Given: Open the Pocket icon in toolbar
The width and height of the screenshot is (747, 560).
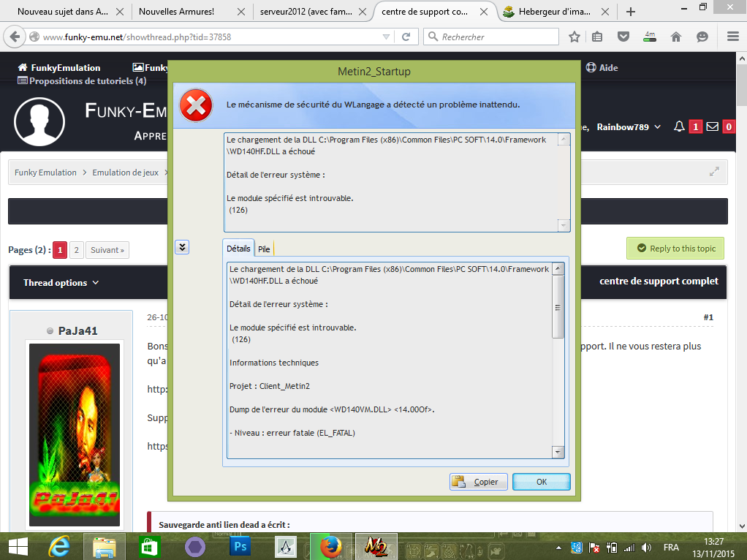Looking at the screenshot, I should [623, 37].
